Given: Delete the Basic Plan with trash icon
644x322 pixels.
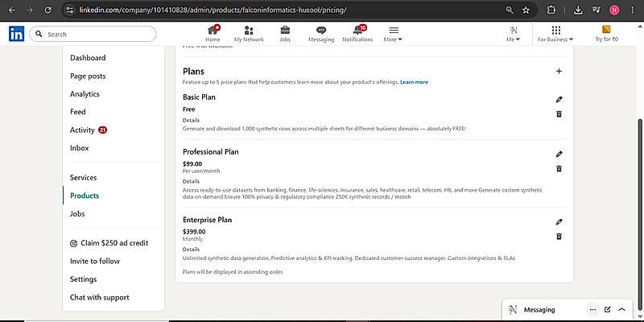Looking at the screenshot, I should (x=559, y=114).
